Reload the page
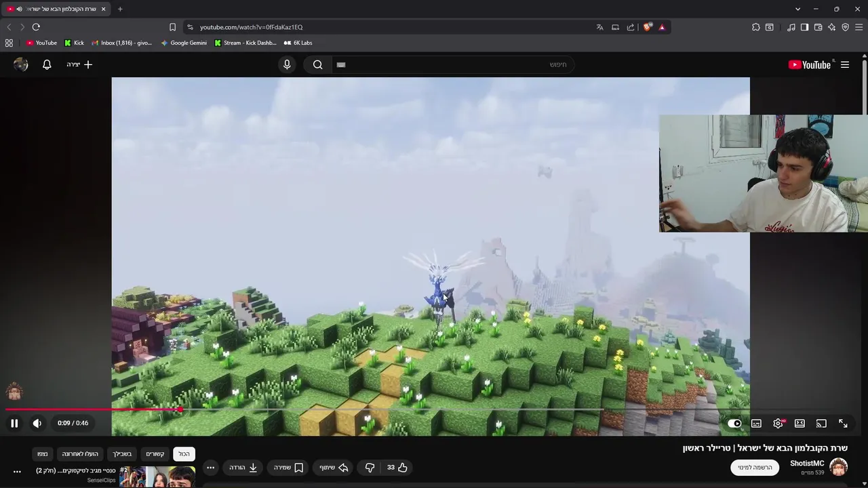This screenshot has height=488, width=868. (x=36, y=27)
